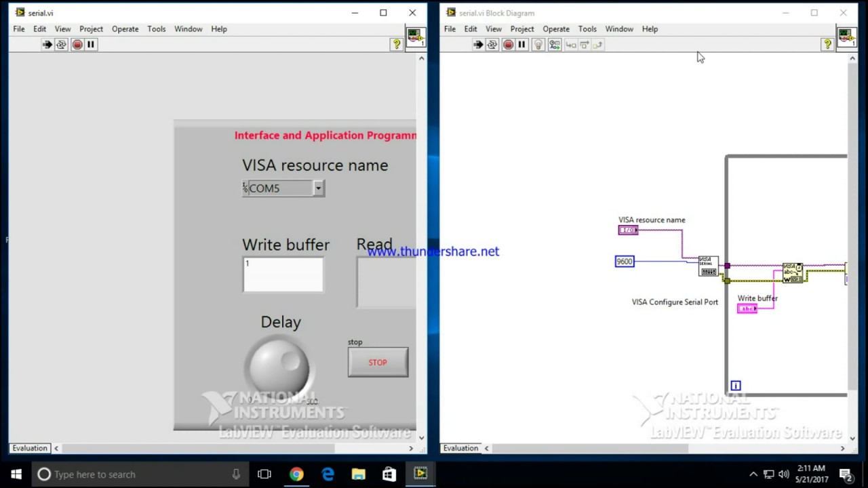Open VI icon pane in front panel
This screenshot has height=488, width=868.
pyautogui.click(x=416, y=37)
